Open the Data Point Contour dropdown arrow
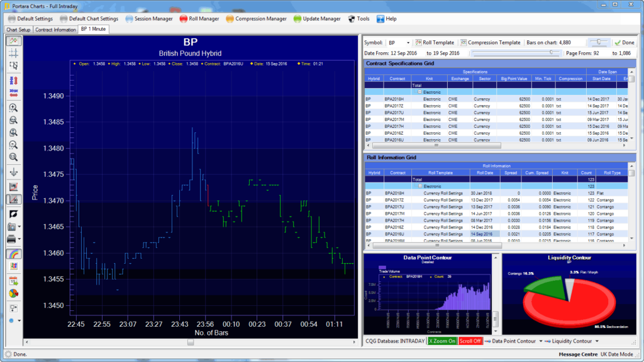Viewport: 644px width, 362px height. tap(540, 341)
